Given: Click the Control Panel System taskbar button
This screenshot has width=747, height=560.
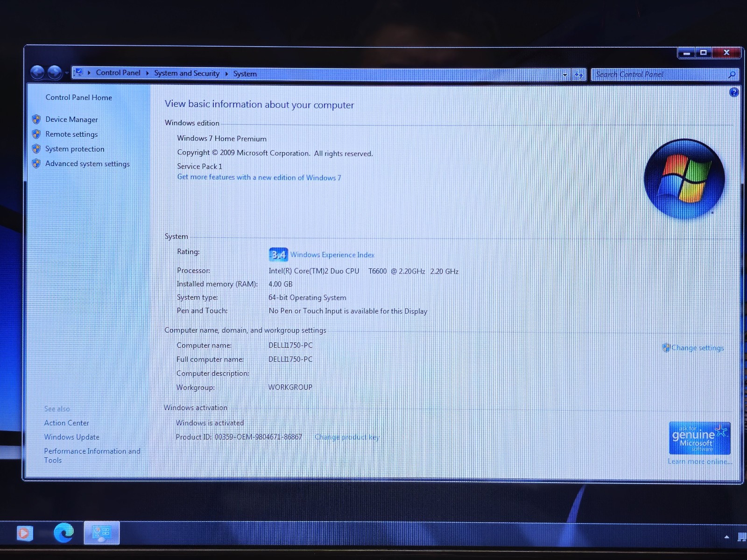Looking at the screenshot, I should pyautogui.click(x=101, y=533).
